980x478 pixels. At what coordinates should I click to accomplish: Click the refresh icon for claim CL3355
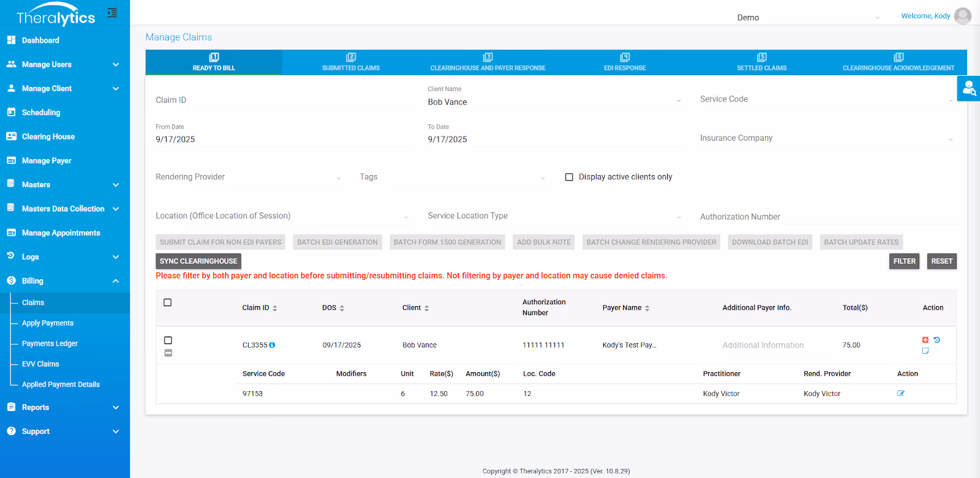tap(937, 340)
